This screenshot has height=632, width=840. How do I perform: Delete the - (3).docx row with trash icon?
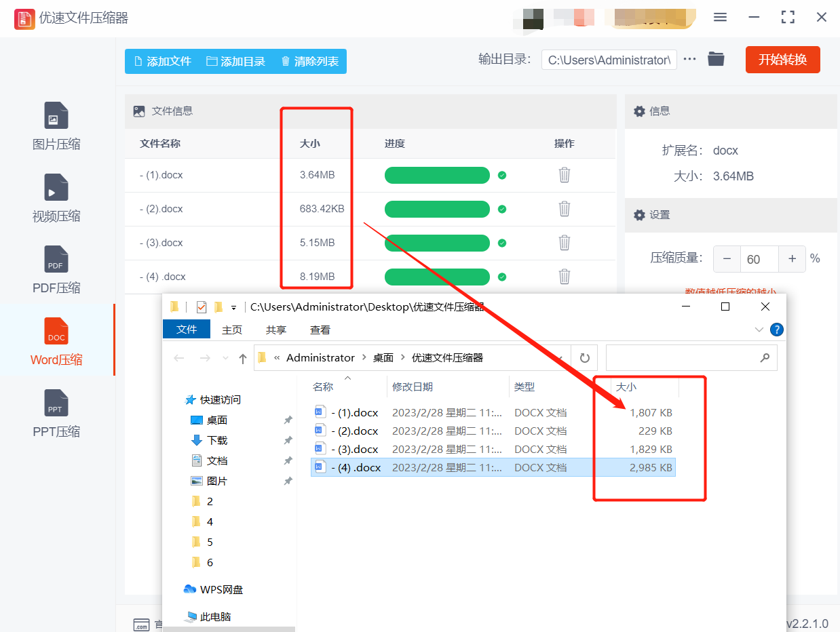click(x=565, y=243)
